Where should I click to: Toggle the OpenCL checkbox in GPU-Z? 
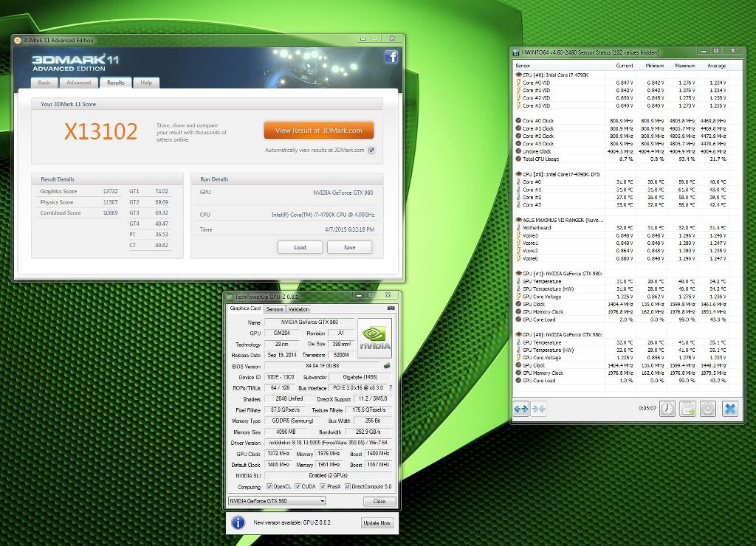(x=269, y=486)
